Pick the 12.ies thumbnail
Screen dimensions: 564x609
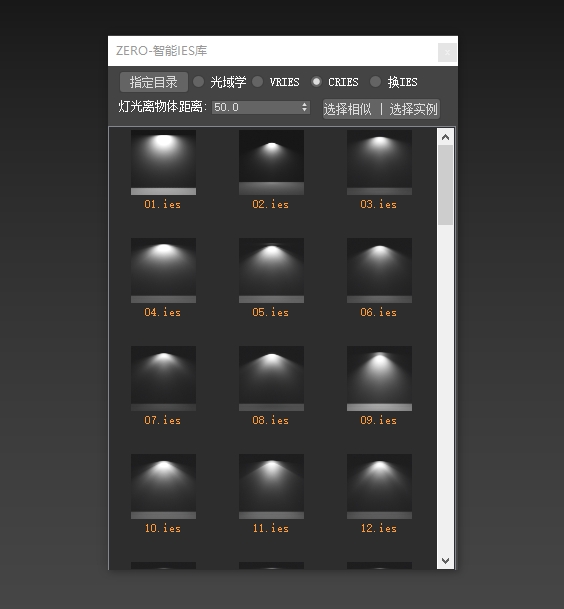coord(379,486)
